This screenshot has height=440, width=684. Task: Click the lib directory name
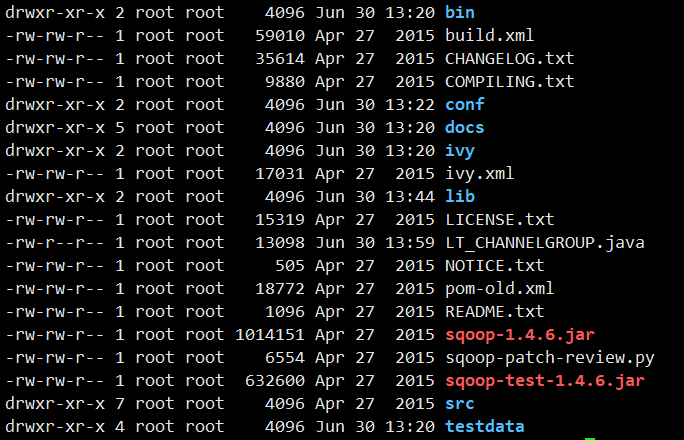(460, 196)
